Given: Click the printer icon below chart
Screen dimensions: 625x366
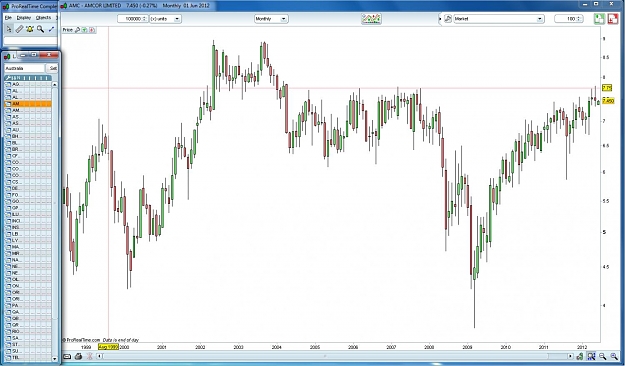Looking at the screenshot, I should 78,356.
